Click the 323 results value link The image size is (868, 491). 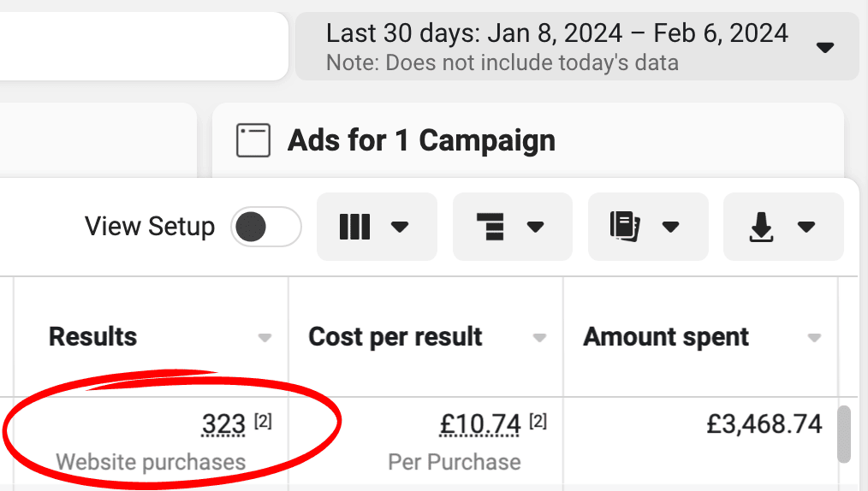click(223, 424)
